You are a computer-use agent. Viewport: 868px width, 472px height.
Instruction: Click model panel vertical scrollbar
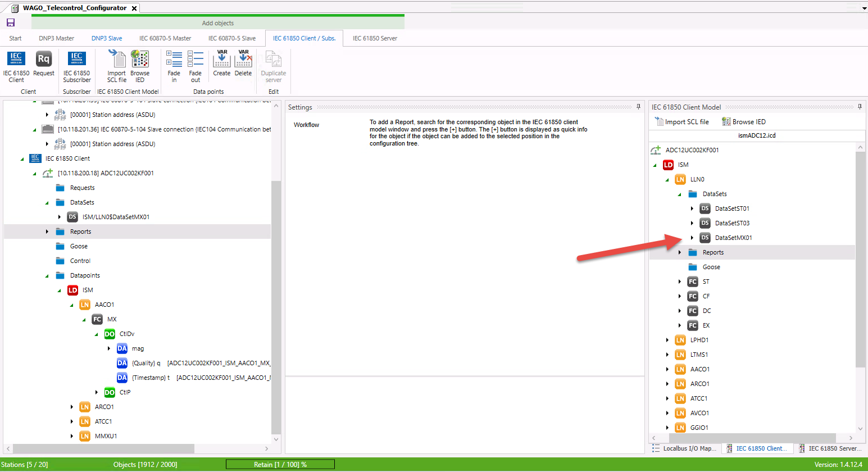860,258
